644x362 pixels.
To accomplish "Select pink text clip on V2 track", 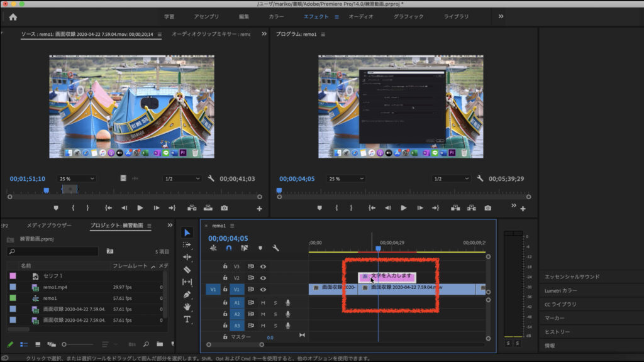I will tap(387, 277).
